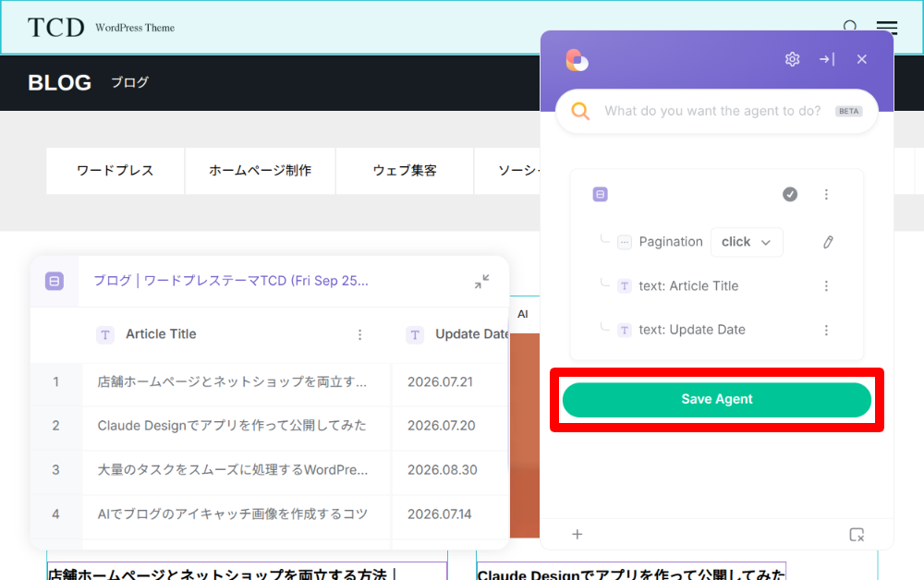Click the date cell 2026.07.21
Screen dimensions: 924x580
440,382
